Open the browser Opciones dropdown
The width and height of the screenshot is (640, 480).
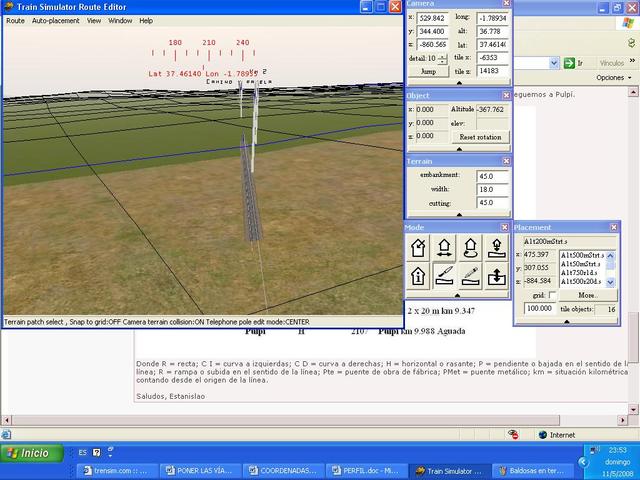coord(612,77)
